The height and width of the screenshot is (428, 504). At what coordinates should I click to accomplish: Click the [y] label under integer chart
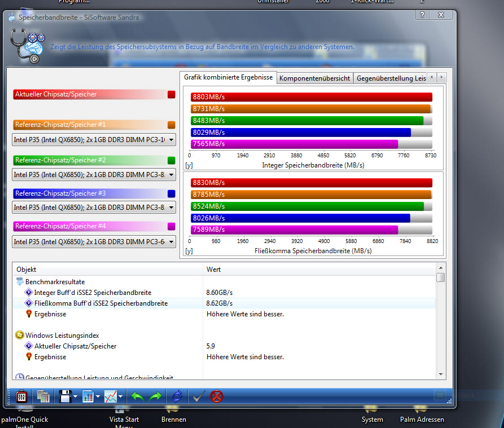[x=189, y=165]
